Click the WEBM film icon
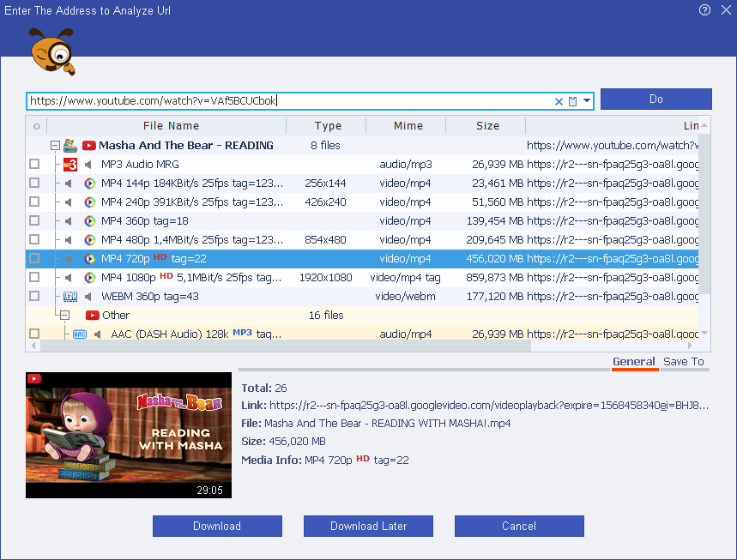The image size is (737, 560). pyautogui.click(x=70, y=296)
